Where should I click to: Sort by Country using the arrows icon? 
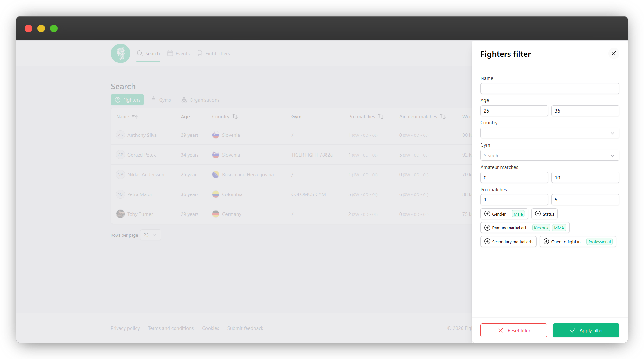(235, 116)
